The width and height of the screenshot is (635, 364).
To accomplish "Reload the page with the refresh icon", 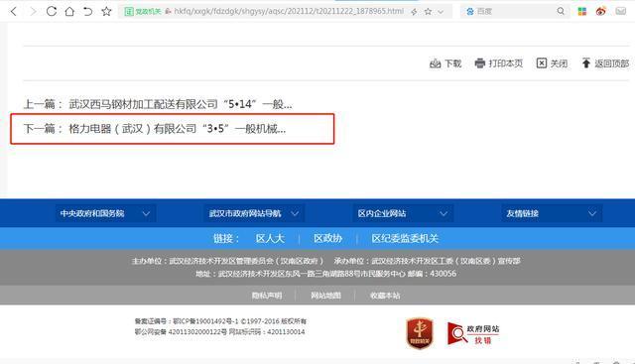I will (52, 11).
